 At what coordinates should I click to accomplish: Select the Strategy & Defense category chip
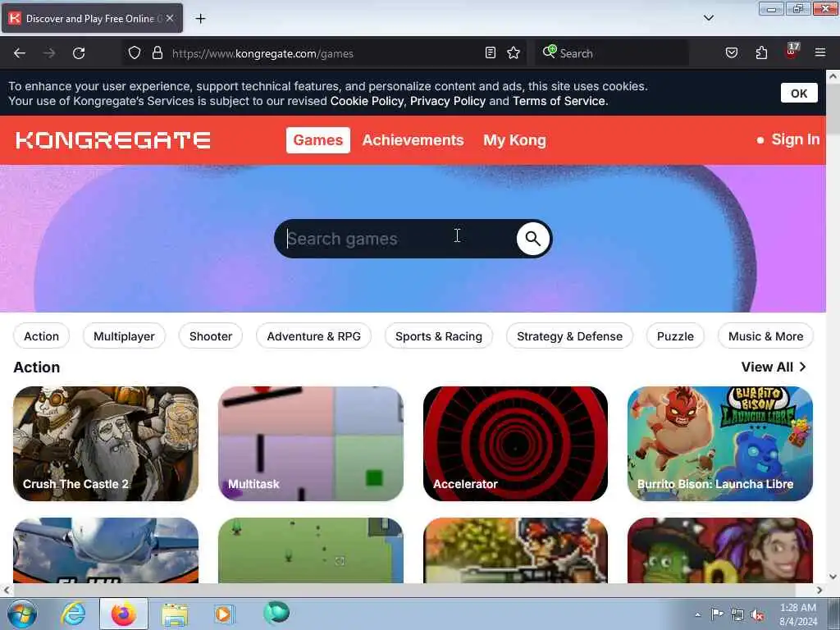tap(569, 336)
